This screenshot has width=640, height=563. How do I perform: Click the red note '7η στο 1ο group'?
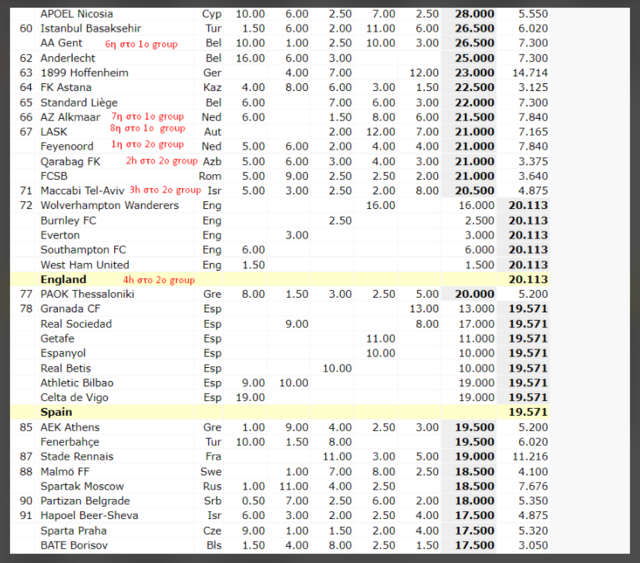point(148,117)
